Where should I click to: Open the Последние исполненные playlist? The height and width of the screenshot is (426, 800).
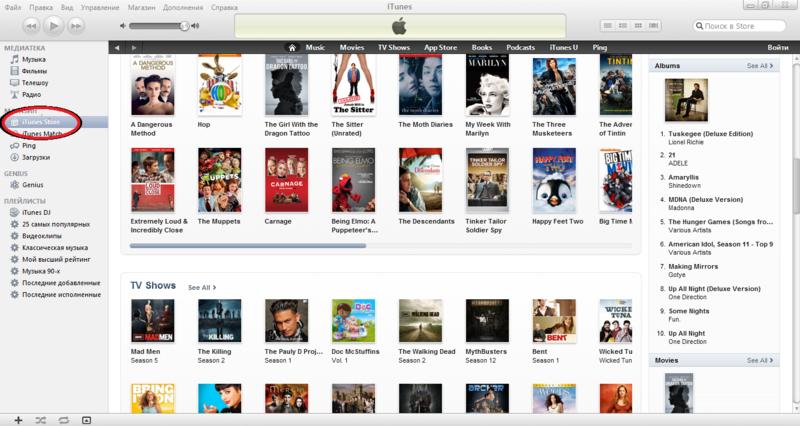coord(61,294)
